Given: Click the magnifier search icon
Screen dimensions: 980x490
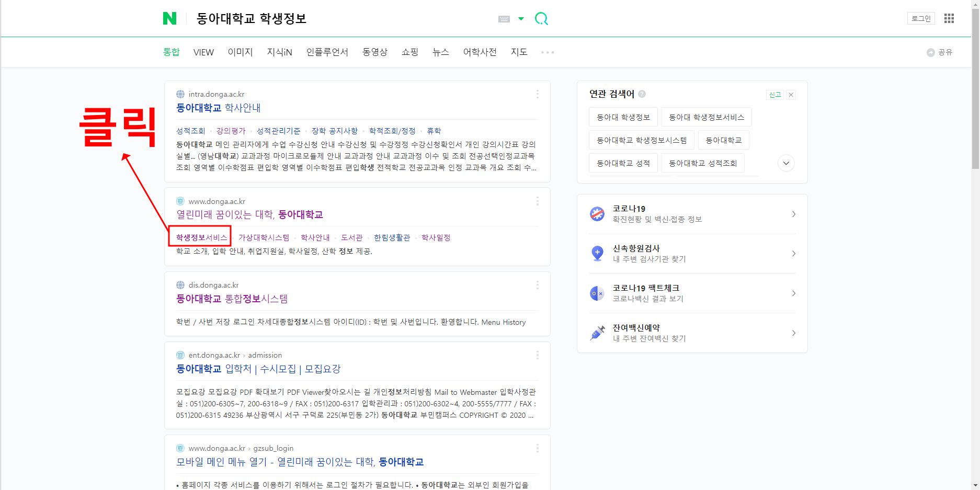Looking at the screenshot, I should point(541,19).
